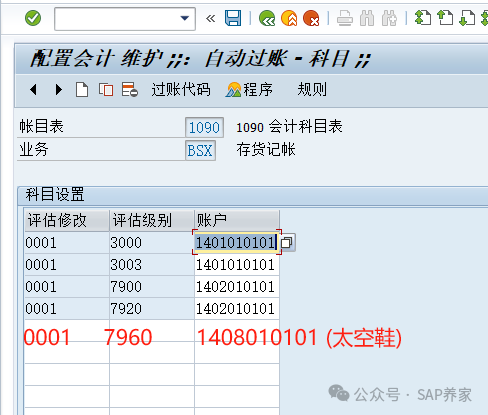Click the 规则 rules button
The width and height of the screenshot is (488, 415).
[312, 90]
